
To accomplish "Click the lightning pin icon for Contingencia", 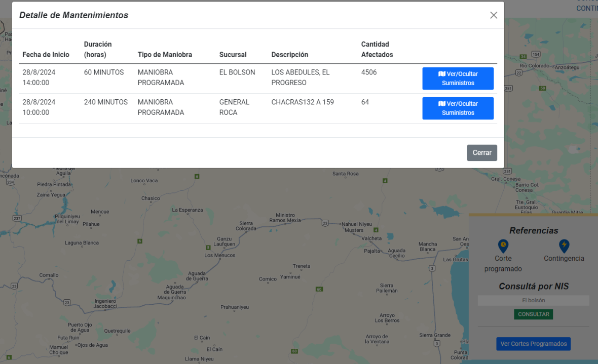I will click(x=564, y=246).
